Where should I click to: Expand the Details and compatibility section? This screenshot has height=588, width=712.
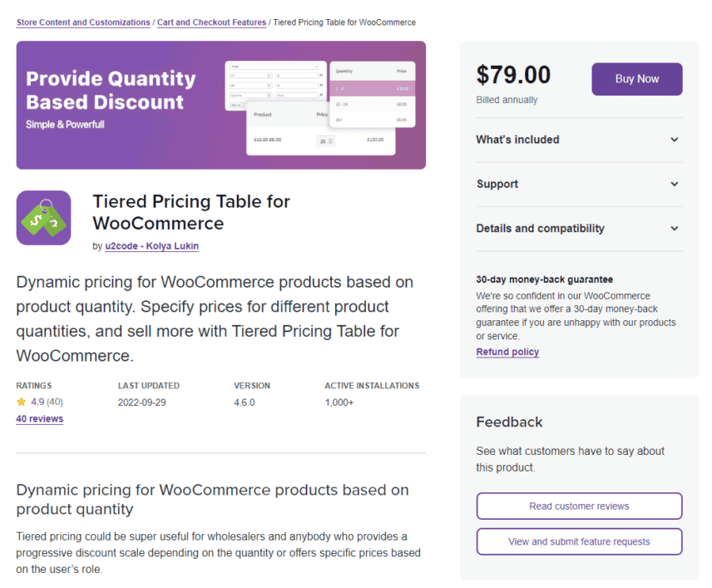tap(578, 229)
